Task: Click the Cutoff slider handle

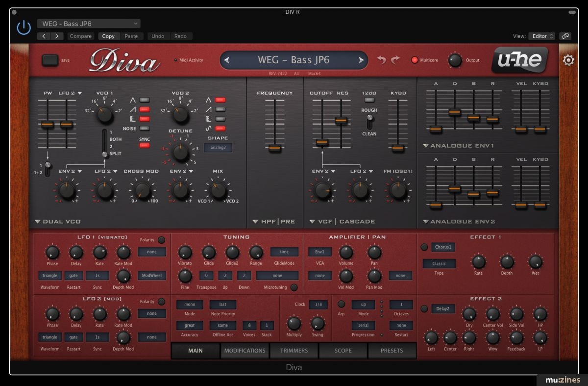Action: [321, 143]
